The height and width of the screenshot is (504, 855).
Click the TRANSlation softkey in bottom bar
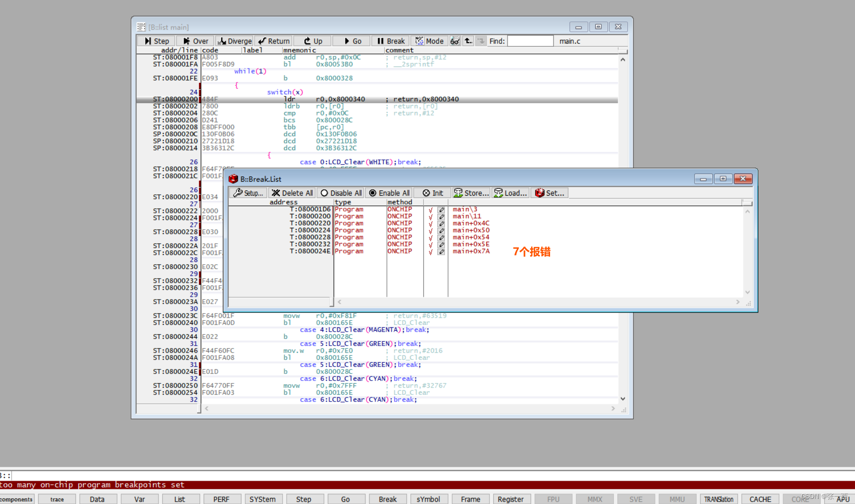(x=718, y=499)
